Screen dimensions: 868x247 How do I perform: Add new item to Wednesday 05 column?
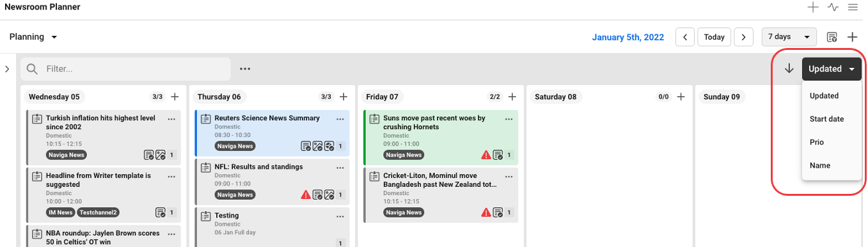point(175,97)
